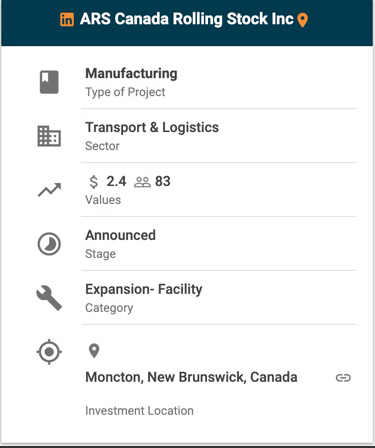Click the trending-up arrow icon beside Values
The image size is (375, 448).
(x=49, y=190)
